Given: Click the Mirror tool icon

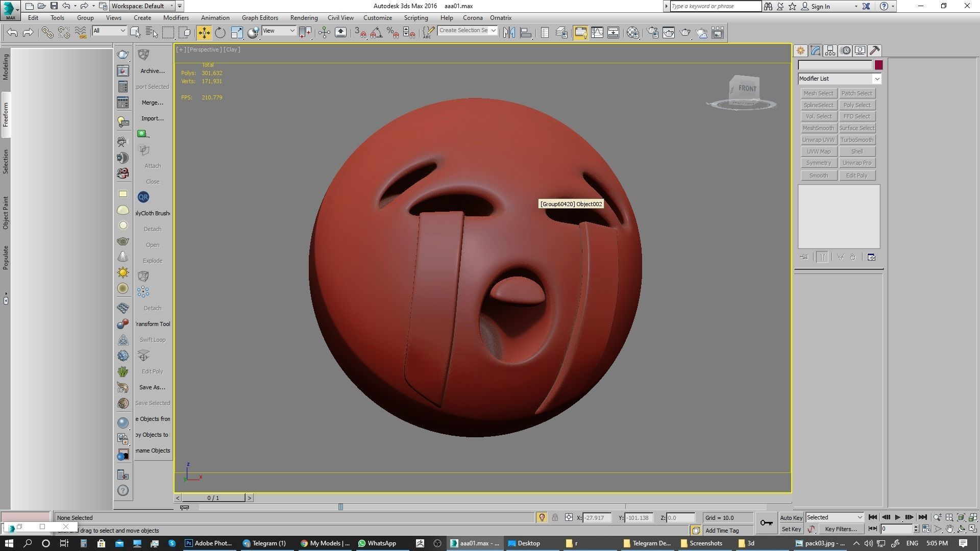Looking at the screenshot, I should tap(509, 33).
